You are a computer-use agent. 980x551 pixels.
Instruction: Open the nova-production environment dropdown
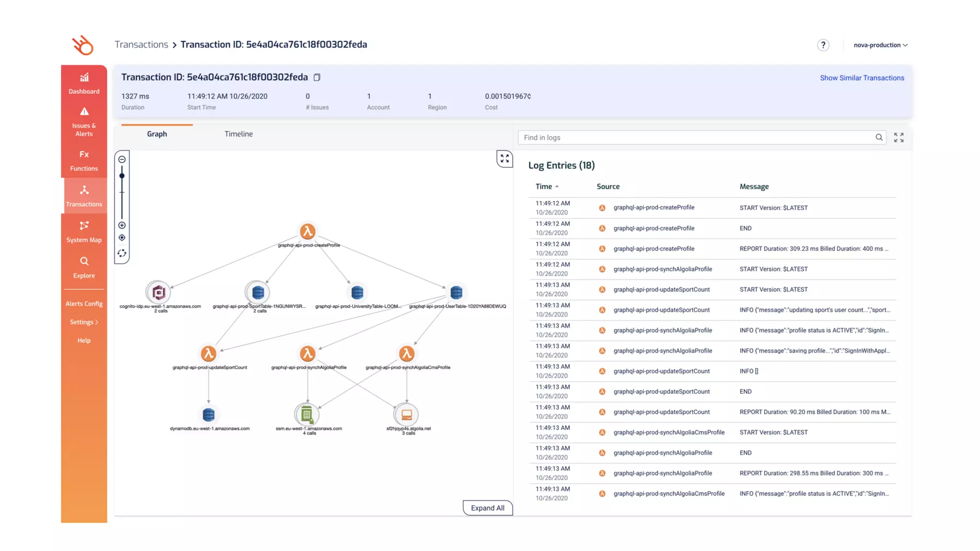(x=880, y=45)
